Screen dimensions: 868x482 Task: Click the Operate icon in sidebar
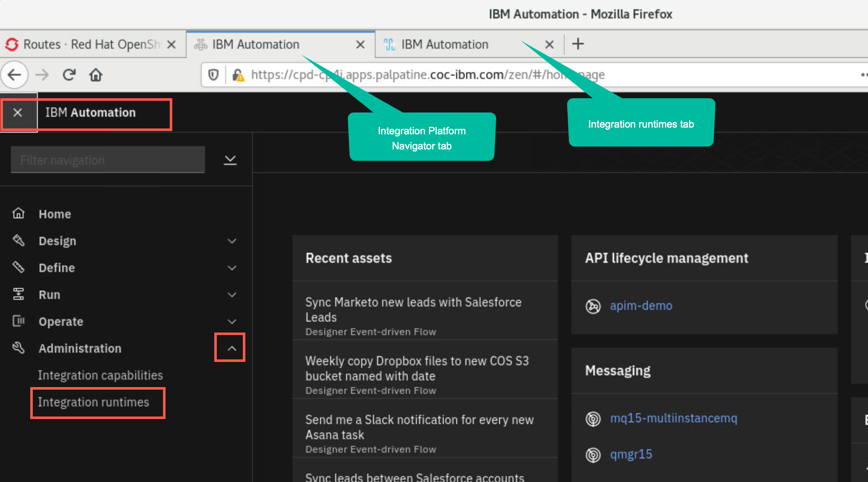coord(18,321)
